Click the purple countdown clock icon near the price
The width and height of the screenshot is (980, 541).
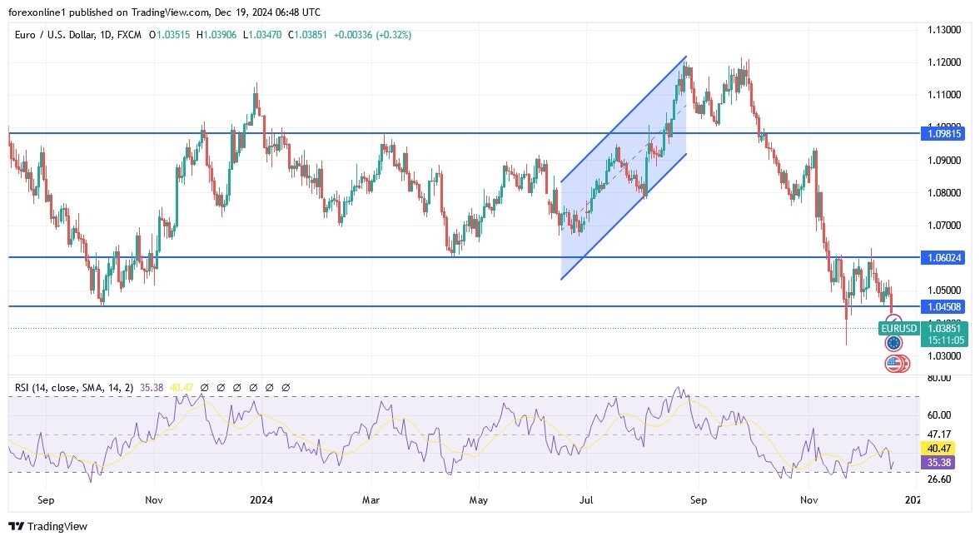(x=893, y=320)
